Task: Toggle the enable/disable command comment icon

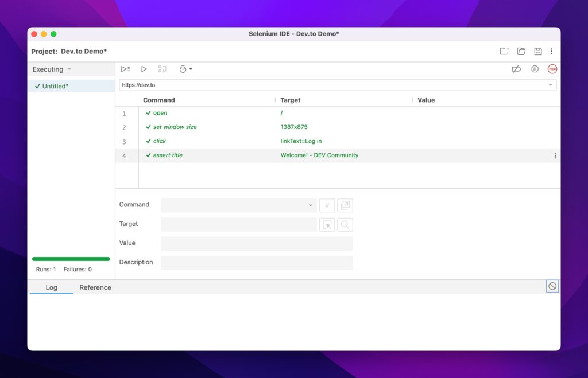Action: coord(327,205)
